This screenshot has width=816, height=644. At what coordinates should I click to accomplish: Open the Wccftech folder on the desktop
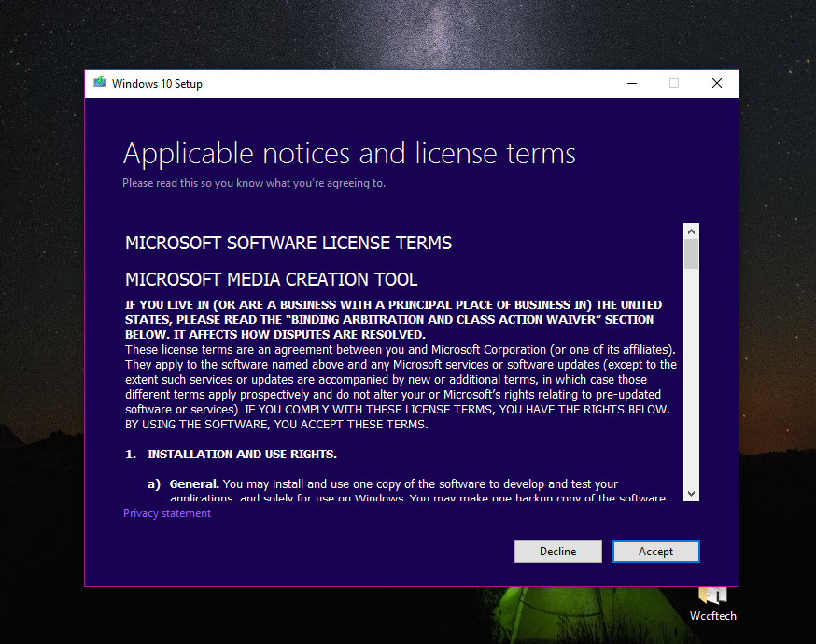[x=712, y=597]
